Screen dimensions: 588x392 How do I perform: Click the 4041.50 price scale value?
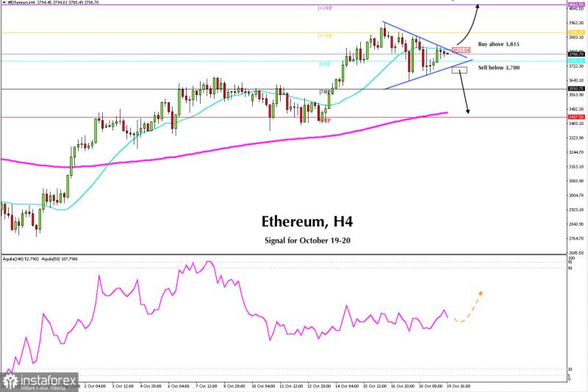[x=576, y=8]
